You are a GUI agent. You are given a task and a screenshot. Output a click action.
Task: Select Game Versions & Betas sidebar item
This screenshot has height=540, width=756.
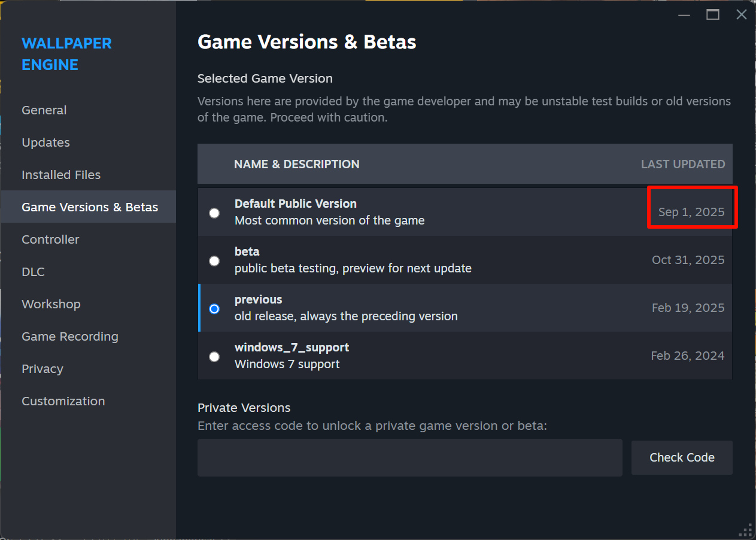point(90,207)
